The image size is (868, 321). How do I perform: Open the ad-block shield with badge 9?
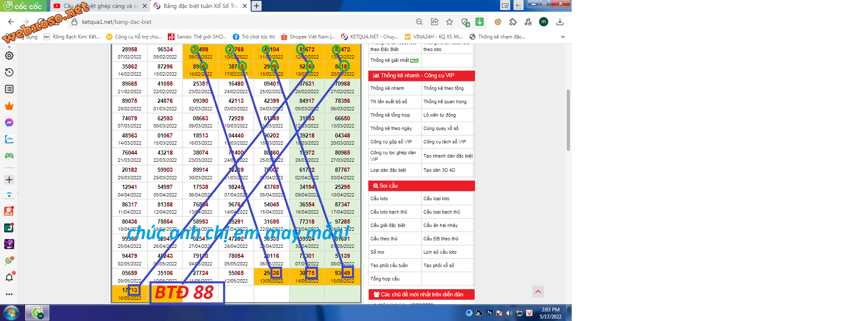click(x=465, y=22)
